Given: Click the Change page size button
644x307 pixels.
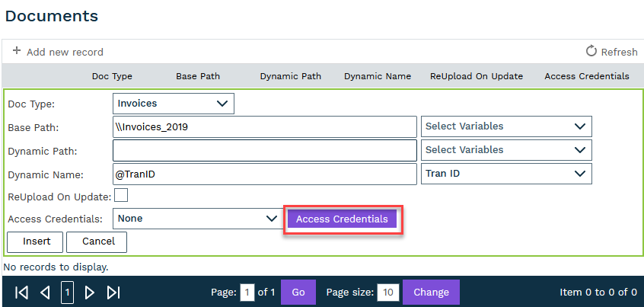Looking at the screenshot, I should coord(431,293).
